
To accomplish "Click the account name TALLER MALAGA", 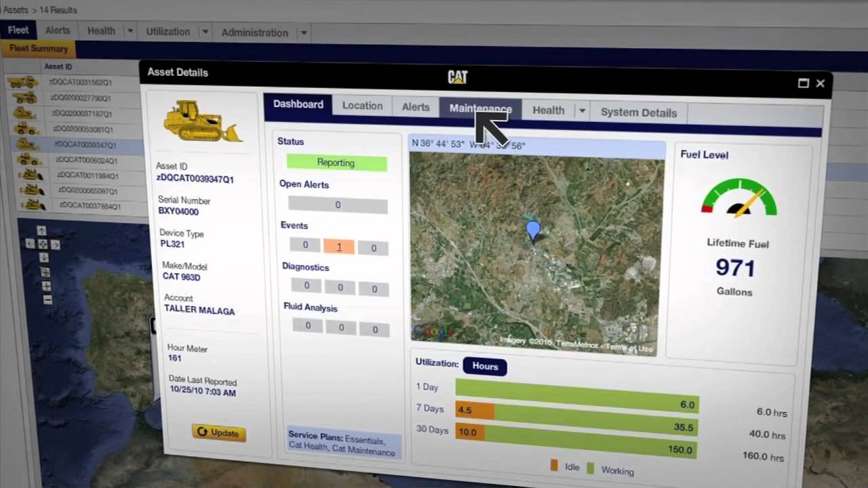I will pos(199,310).
